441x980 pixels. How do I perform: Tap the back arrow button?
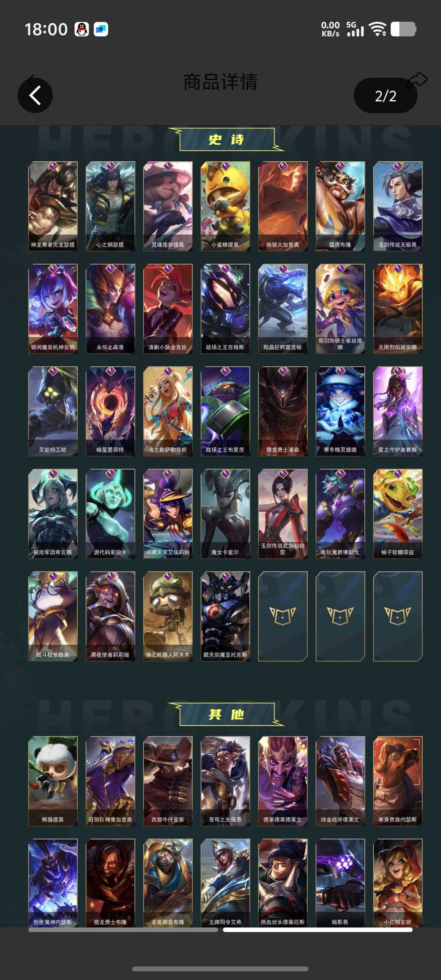[x=35, y=96]
